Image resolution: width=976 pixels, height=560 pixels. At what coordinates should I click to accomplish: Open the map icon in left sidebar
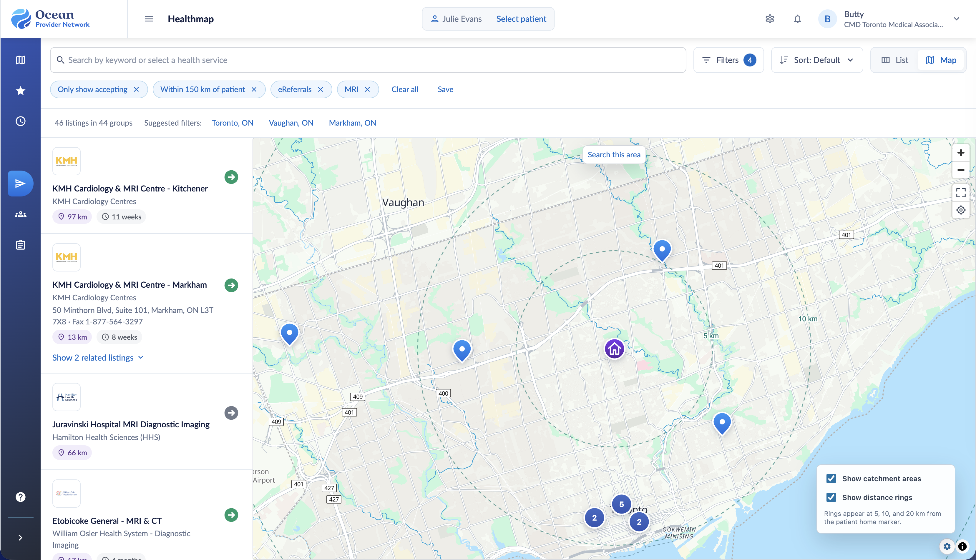pos(20,60)
